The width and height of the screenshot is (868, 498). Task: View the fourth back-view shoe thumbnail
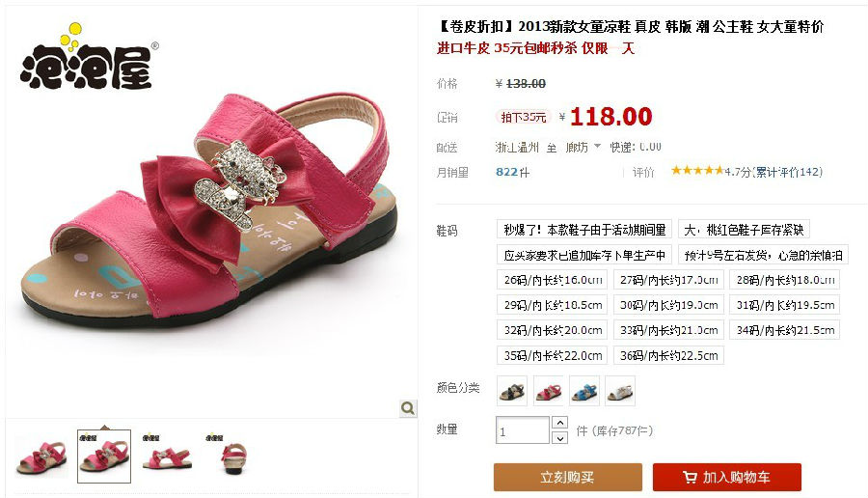point(231,456)
